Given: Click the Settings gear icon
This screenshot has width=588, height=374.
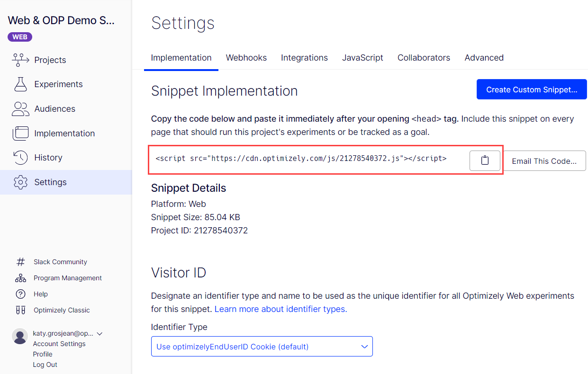Looking at the screenshot, I should tap(20, 182).
